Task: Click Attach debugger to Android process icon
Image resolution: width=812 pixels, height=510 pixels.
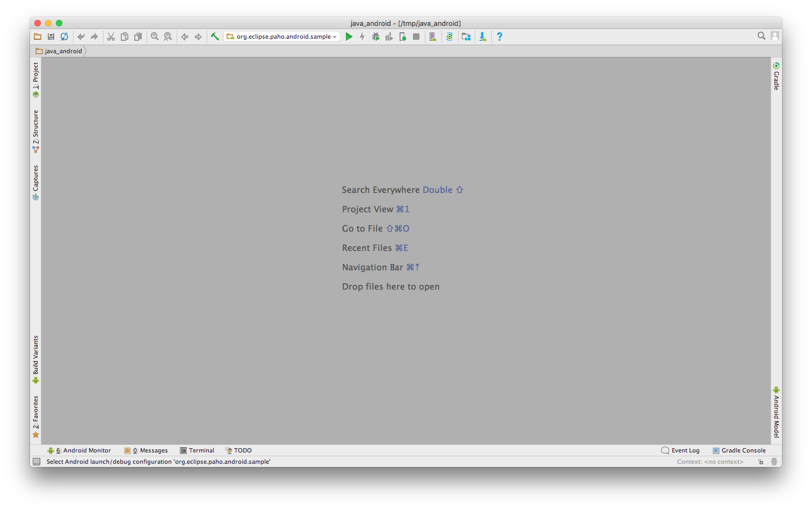Action: [x=403, y=37]
